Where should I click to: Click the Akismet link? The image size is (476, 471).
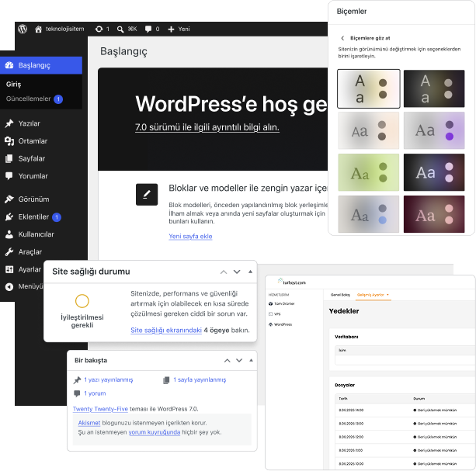click(x=89, y=423)
